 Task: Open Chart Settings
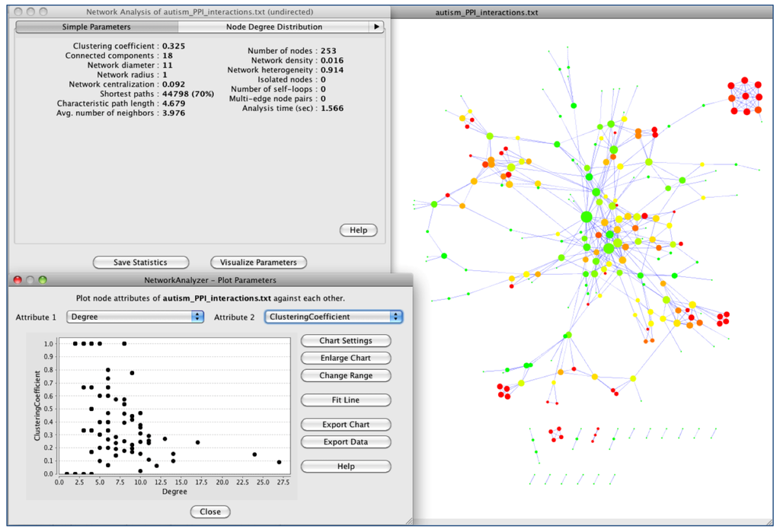pyautogui.click(x=346, y=341)
